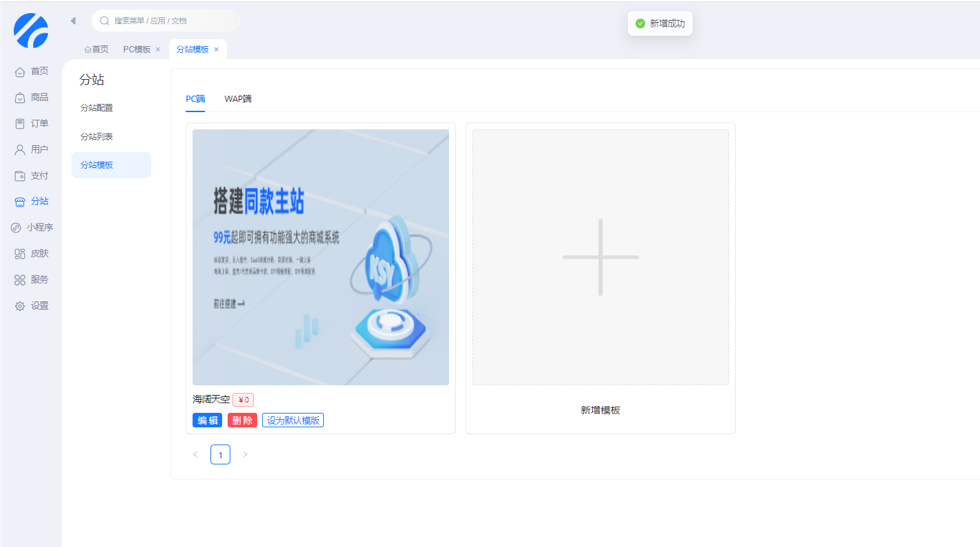The image size is (980, 547).
Task: Open 设置 gear in the sidebar
Action: [x=32, y=306]
